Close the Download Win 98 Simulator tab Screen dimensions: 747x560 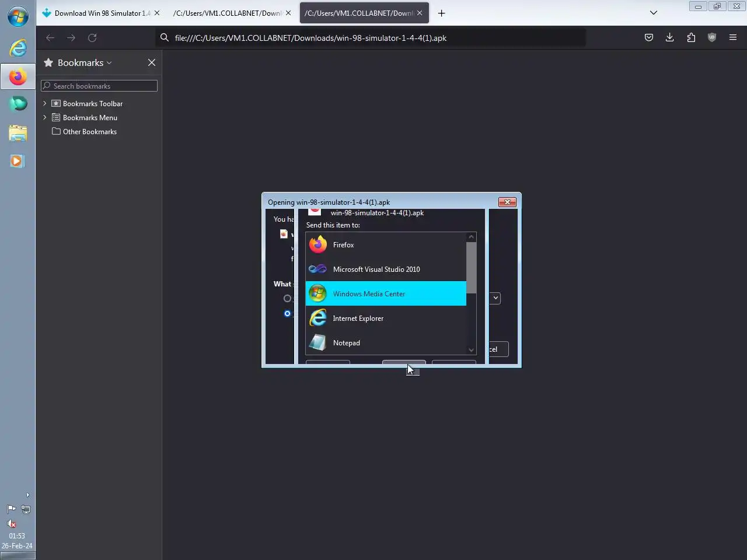[156, 13]
